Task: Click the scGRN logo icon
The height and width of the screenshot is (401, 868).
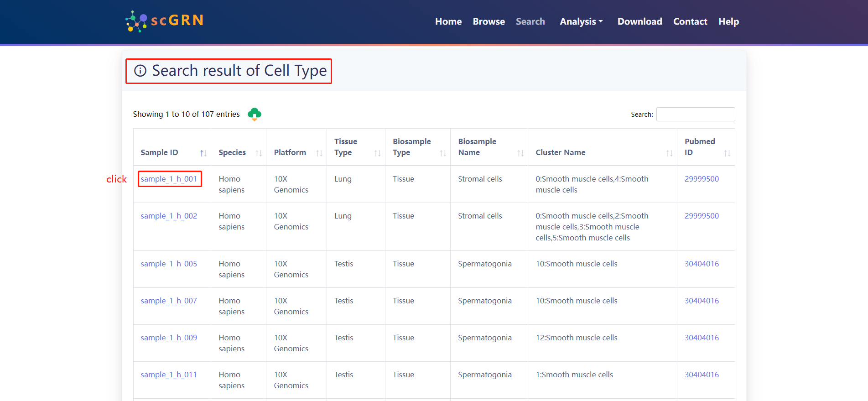Action: (136, 21)
